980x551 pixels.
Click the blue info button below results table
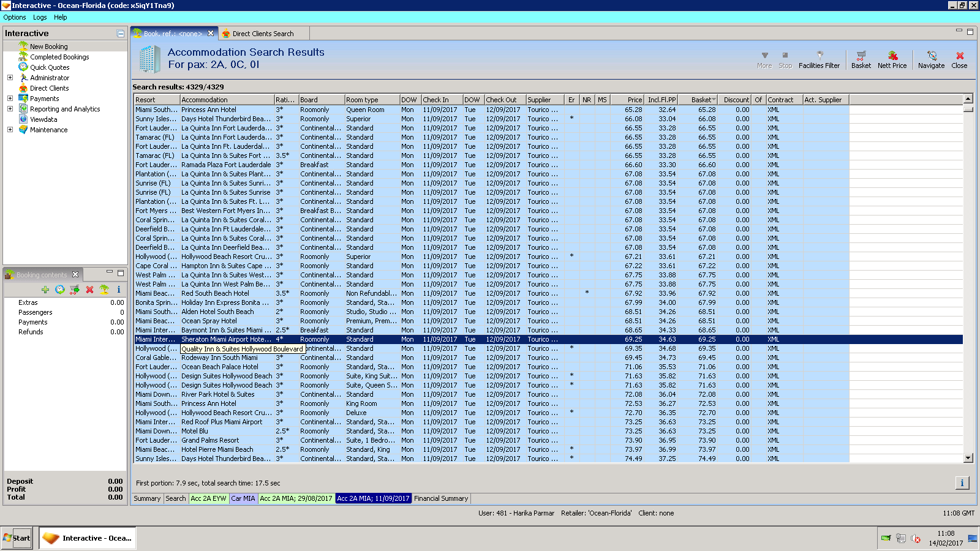click(x=962, y=483)
